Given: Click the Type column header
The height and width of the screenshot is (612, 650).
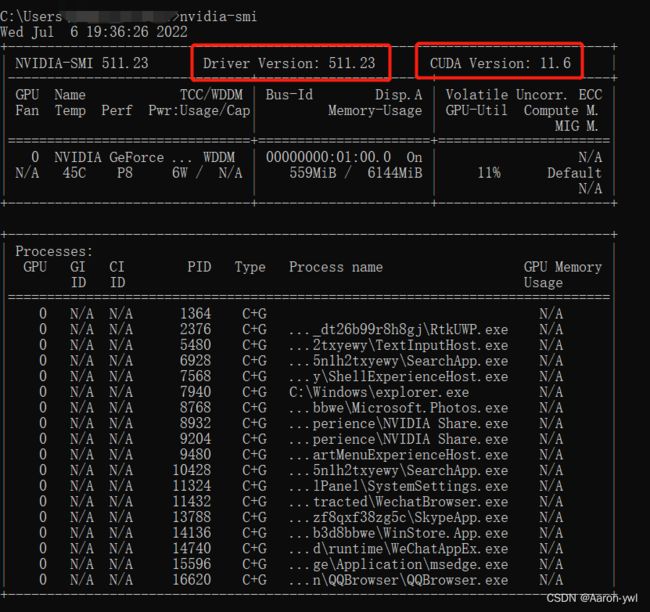Looking at the screenshot, I should coord(250,267).
